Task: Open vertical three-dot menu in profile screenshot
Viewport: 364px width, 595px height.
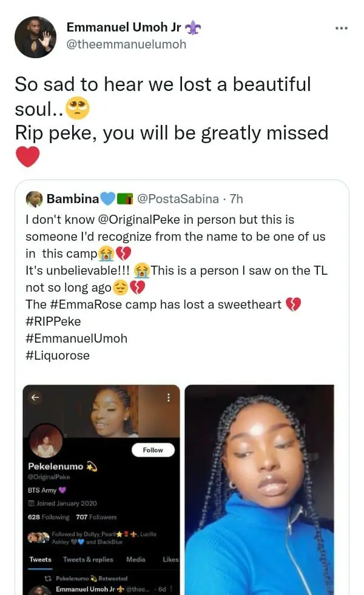Action: coord(169,398)
